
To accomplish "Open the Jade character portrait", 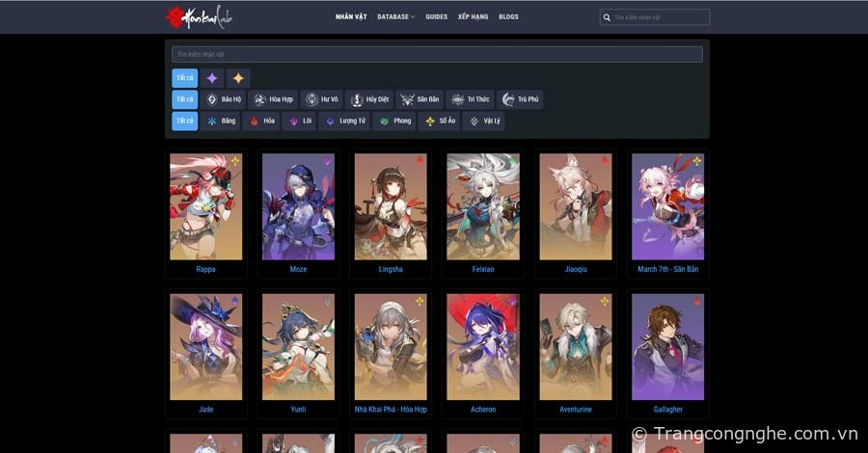I will coord(206,347).
